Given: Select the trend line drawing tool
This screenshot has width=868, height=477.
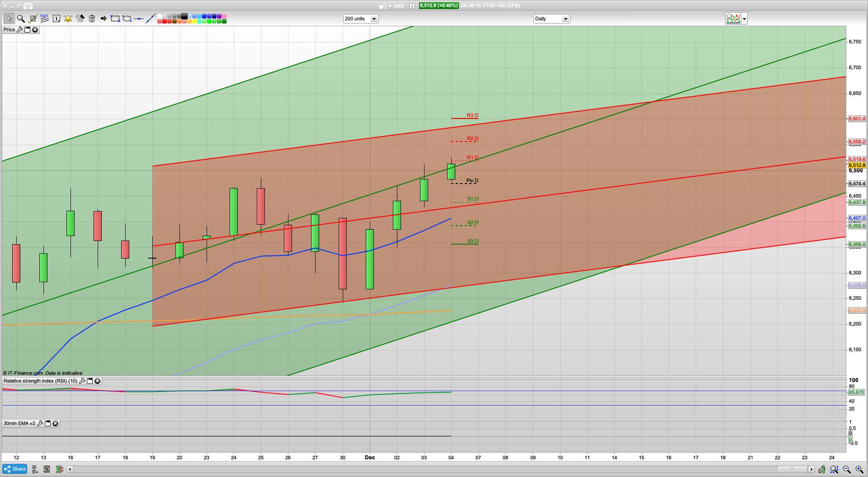Looking at the screenshot, I should click(151, 19).
